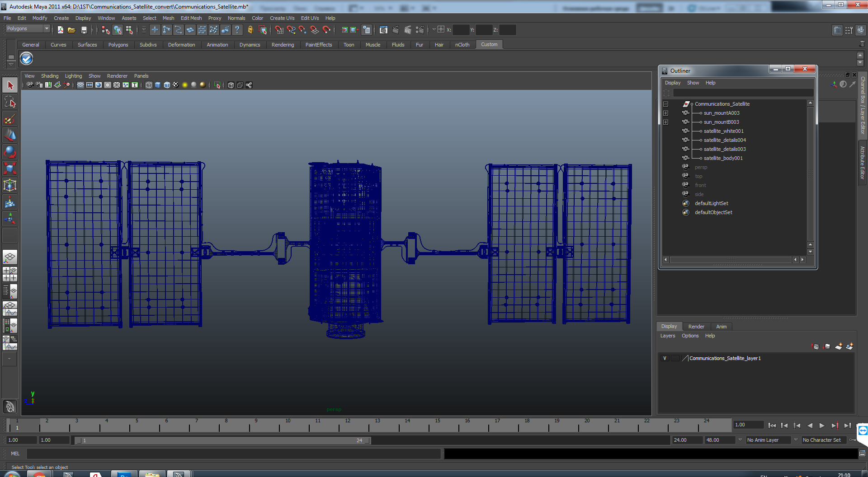
Task: Click the Open Scene folder icon
Action: point(71,30)
